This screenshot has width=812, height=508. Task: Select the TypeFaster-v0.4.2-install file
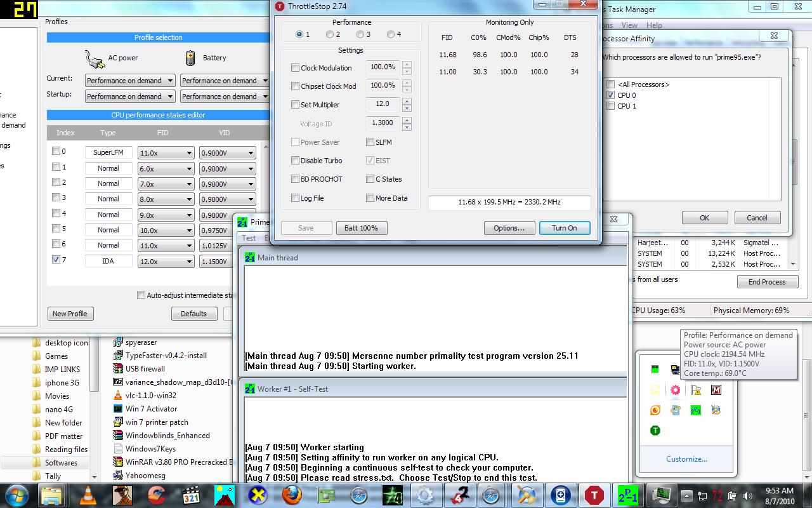pyautogui.click(x=160, y=356)
